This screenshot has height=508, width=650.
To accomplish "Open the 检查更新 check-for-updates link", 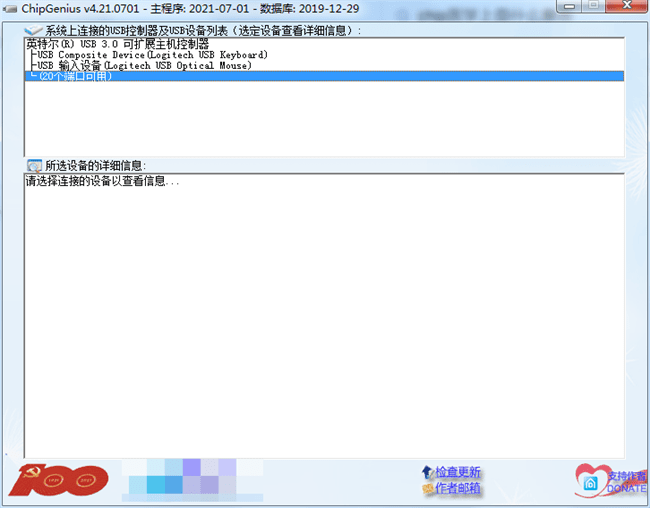I will [x=458, y=472].
